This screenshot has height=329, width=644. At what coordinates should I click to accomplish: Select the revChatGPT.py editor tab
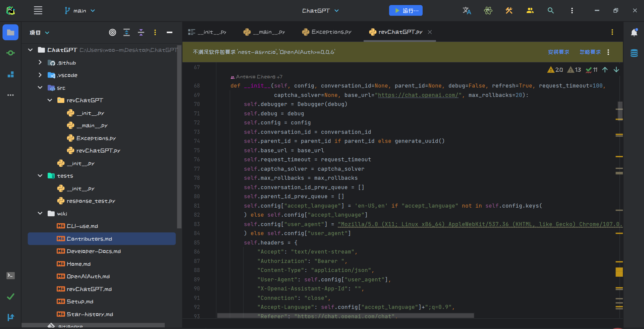click(x=396, y=32)
